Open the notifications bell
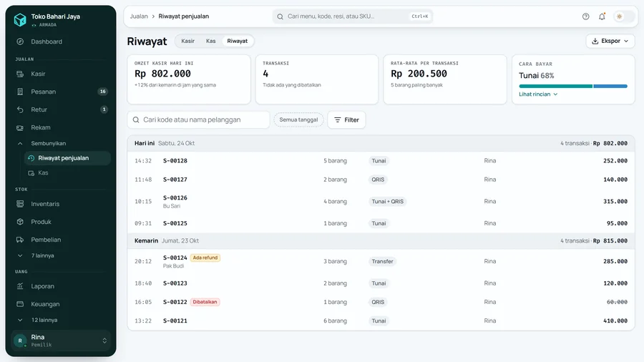The height and width of the screenshot is (362, 644). tap(602, 16)
